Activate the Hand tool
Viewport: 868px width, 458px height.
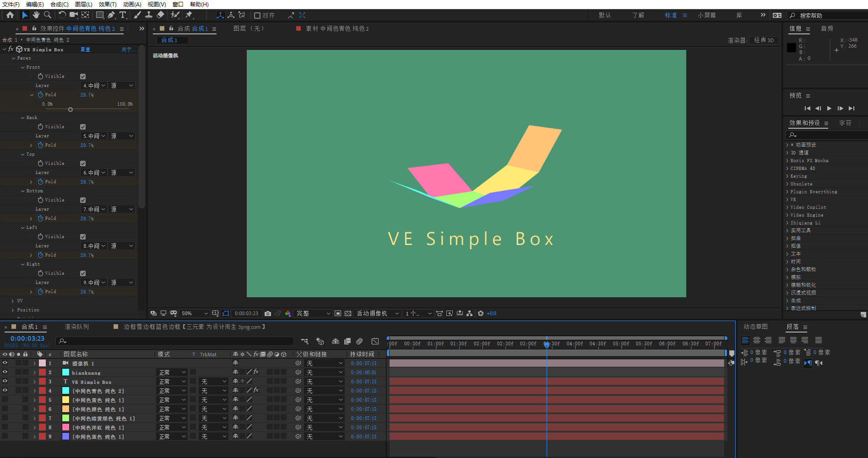pos(36,15)
